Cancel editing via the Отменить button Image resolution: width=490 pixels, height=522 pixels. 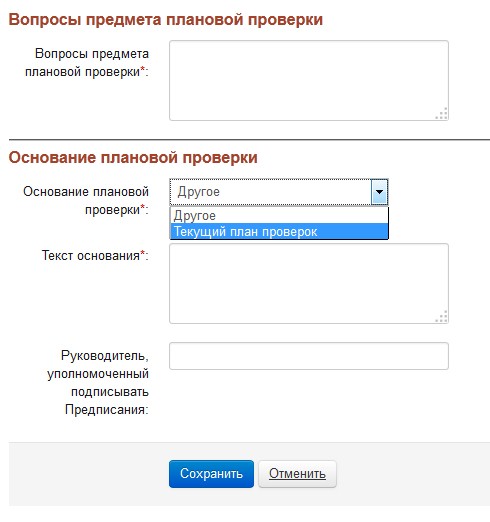pyautogui.click(x=297, y=474)
